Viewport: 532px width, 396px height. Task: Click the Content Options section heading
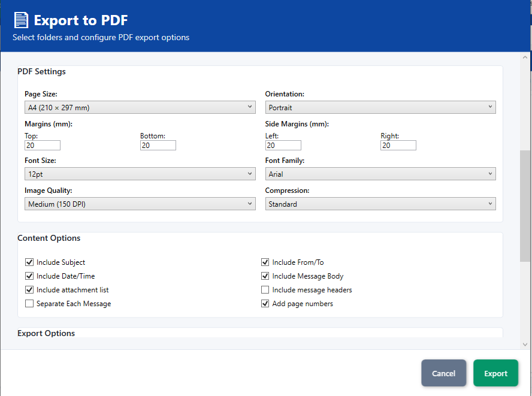(x=49, y=238)
